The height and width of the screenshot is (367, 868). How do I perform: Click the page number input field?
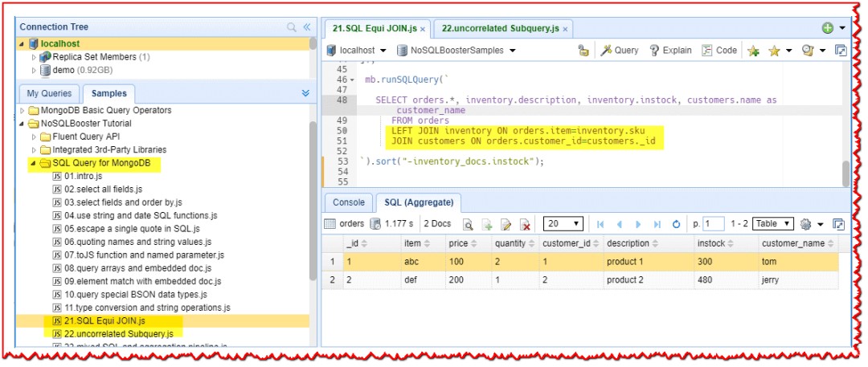714,224
